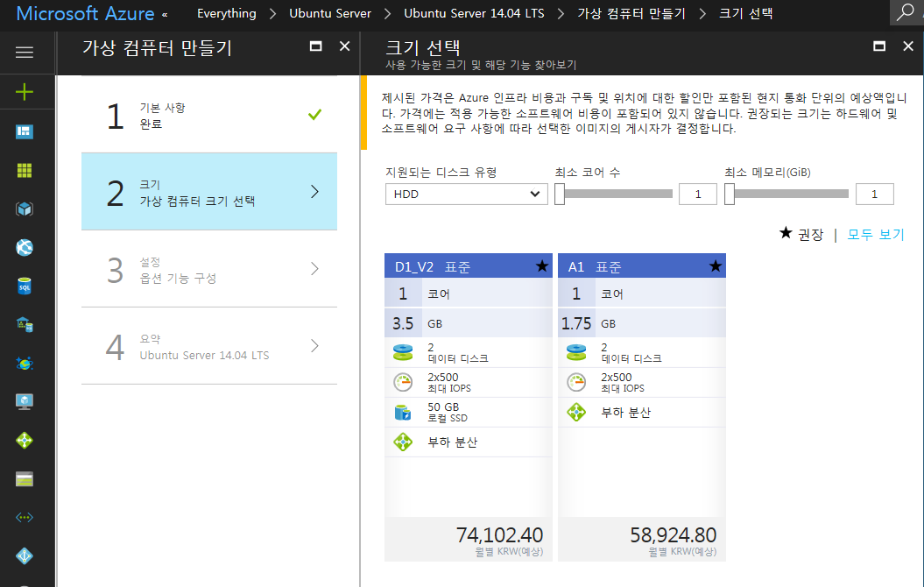This screenshot has width=924, height=587.
Task: Close the 크기 선택 blade
Action: (908, 46)
